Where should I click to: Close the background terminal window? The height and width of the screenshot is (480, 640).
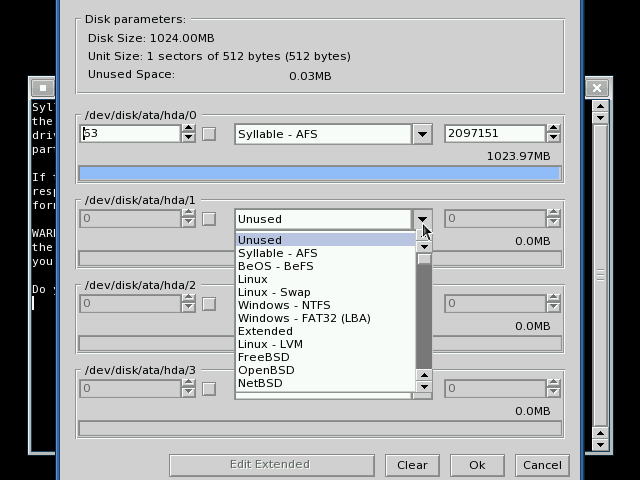[x=597, y=88]
